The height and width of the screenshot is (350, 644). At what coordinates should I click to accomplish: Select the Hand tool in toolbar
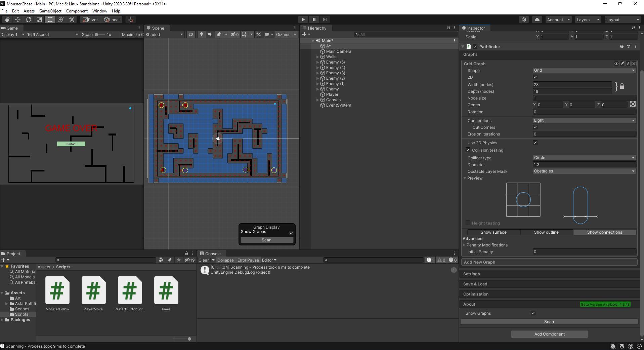tap(7, 20)
